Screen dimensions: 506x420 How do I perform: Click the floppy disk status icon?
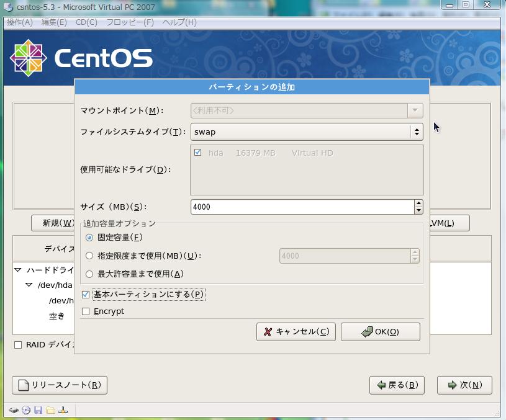point(38,410)
